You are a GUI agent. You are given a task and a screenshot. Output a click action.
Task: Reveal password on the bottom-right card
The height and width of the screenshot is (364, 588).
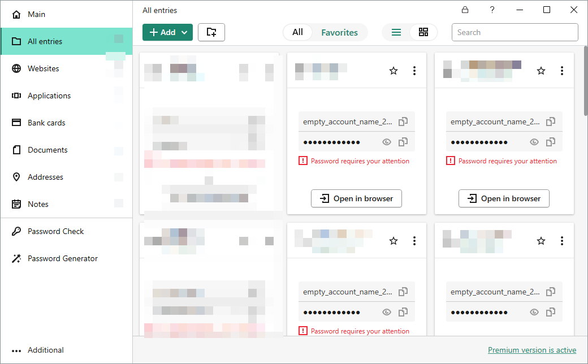(x=534, y=312)
